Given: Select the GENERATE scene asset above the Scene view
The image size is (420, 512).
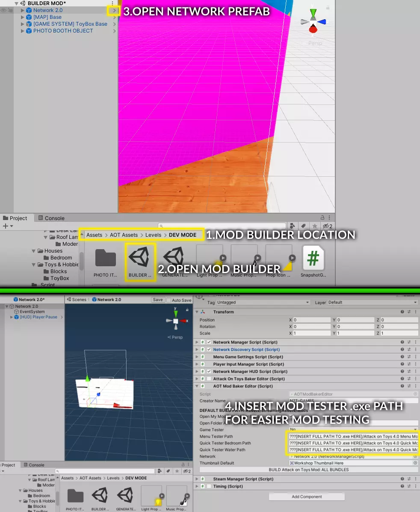Looking at the screenshot, I should pos(175,262).
